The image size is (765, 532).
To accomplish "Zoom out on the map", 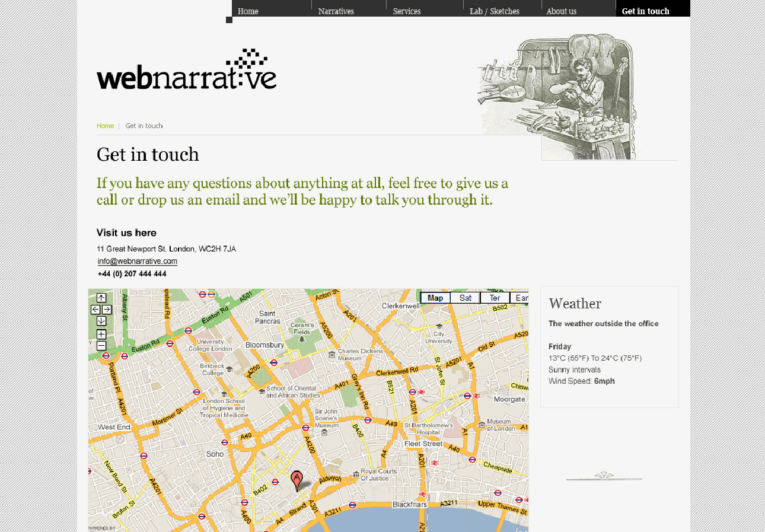I will click(x=101, y=345).
